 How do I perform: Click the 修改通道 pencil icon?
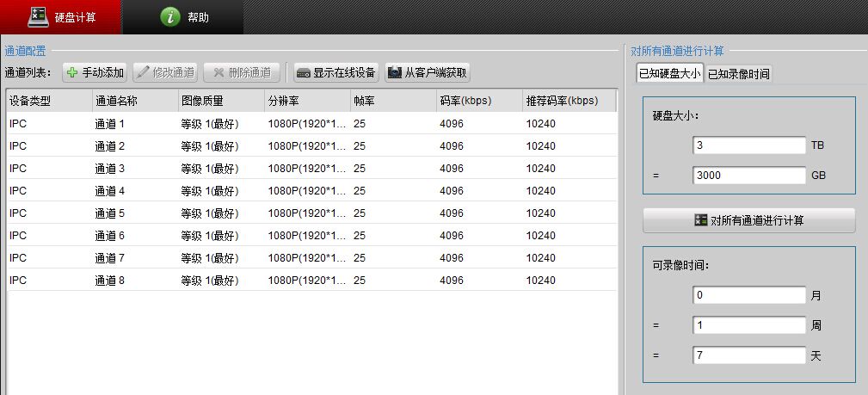click(x=143, y=72)
